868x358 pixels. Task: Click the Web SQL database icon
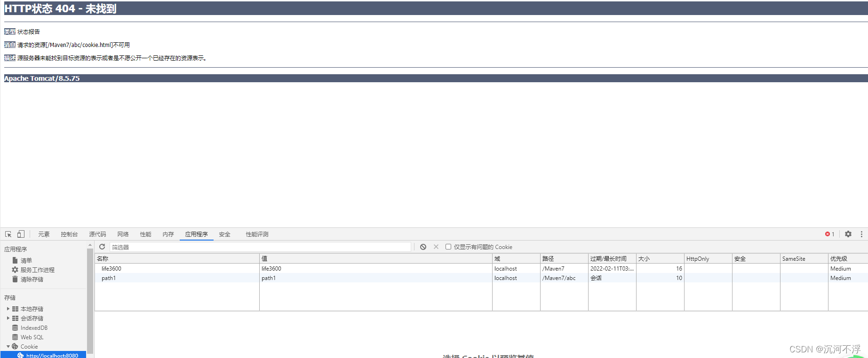point(15,337)
